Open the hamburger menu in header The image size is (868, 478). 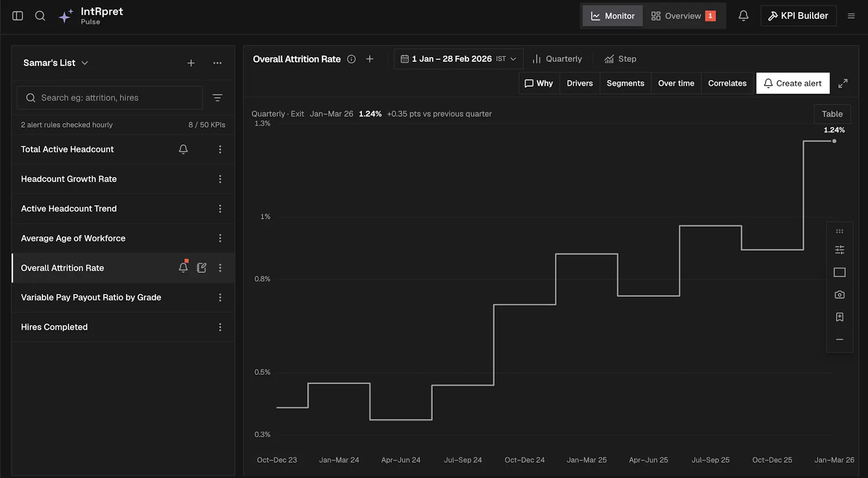click(x=851, y=16)
